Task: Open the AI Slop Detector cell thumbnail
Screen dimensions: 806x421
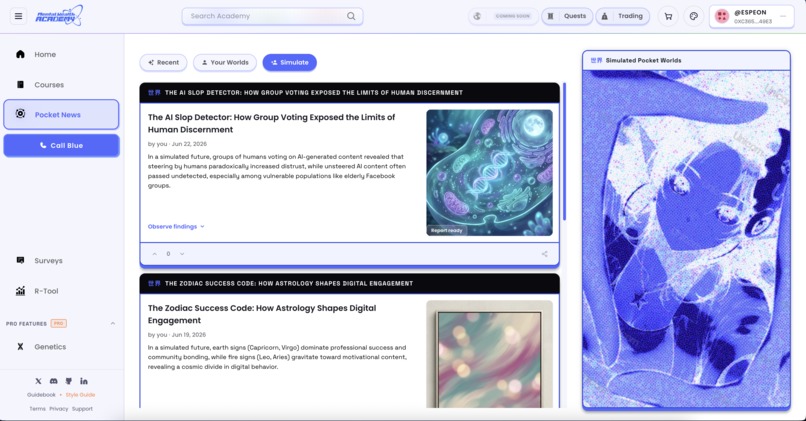Action: (x=489, y=173)
